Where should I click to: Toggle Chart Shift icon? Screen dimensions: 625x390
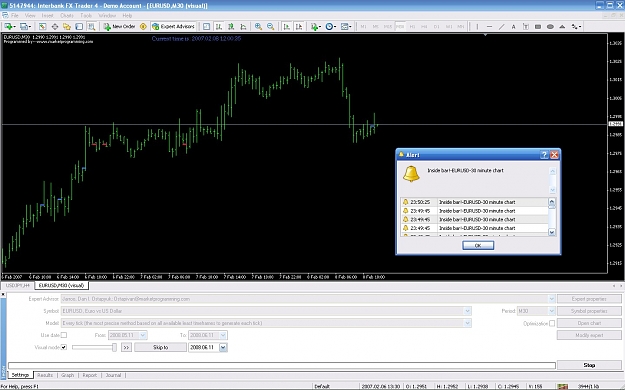[299, 27]
